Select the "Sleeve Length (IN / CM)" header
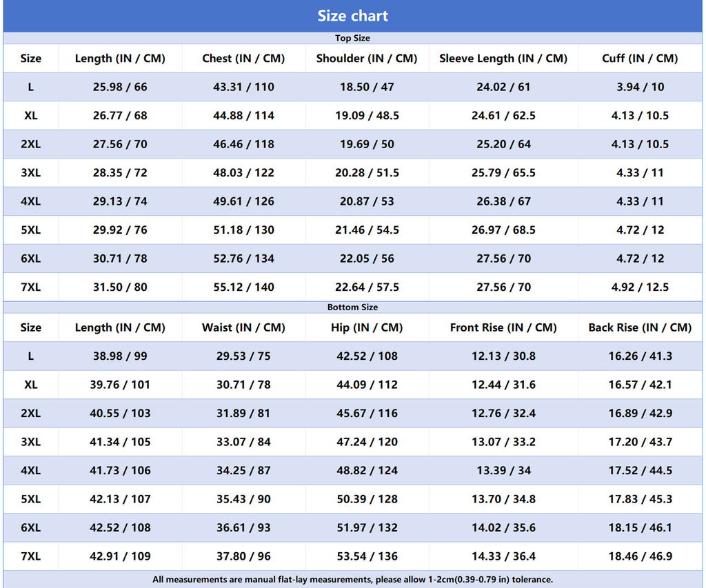The width and height of the screenshot is (706, 588). coord(503,58)
